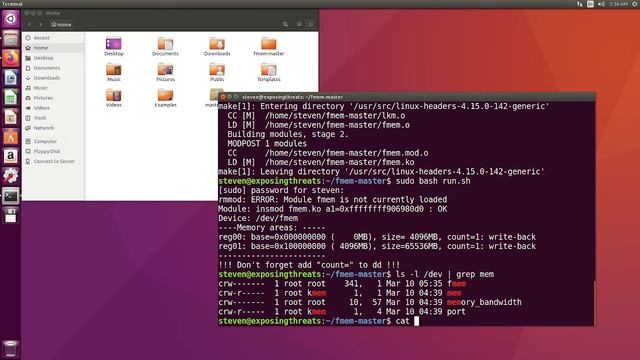The height and width of the screenshot is (360, 640).
Task: Open the Files hamburger menu button
Action: tap(311, 24)
